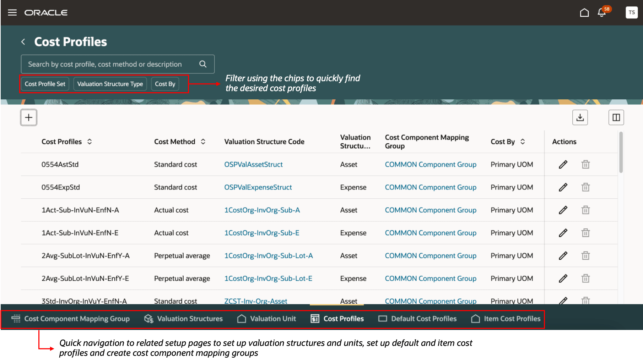Image resolution: width=643 pixels, height=364 pixels.
Task: Go back using the arrow beside Cost Profiles
Action: pyautogui.click(x=23, y=42)
